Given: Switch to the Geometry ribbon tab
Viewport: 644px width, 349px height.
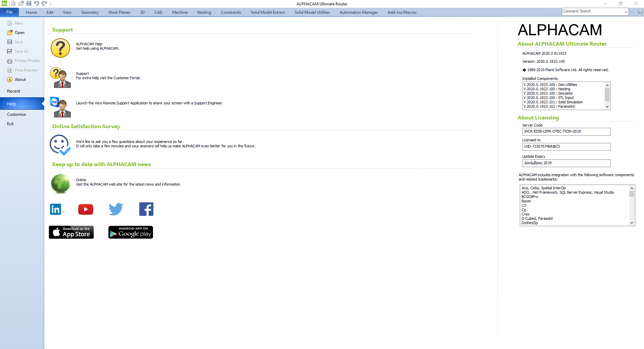Looking at the screenshot, I should 90,12.
